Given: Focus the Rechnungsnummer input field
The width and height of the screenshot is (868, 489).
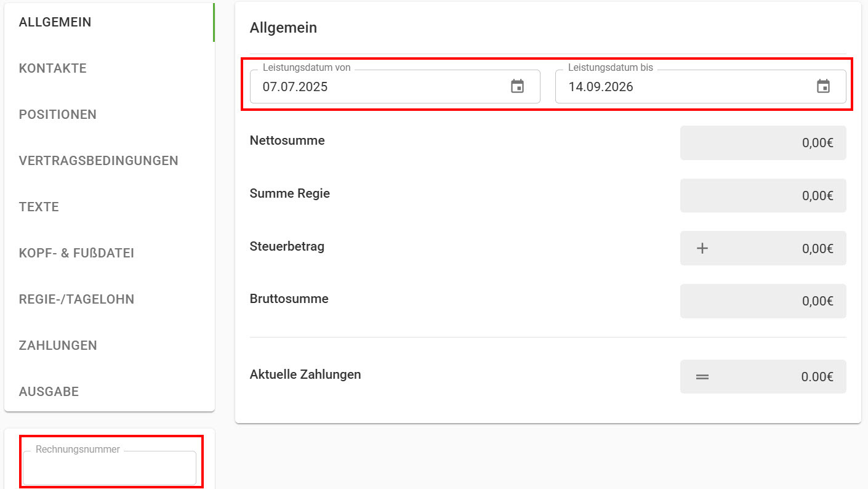Looking at the screenshot, I should tap(110, 468).
